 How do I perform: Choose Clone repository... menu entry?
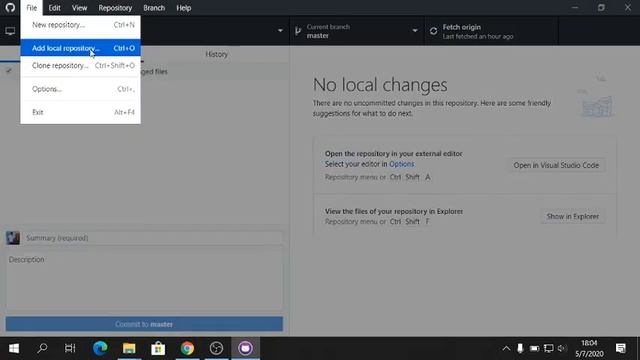[80, 65]
